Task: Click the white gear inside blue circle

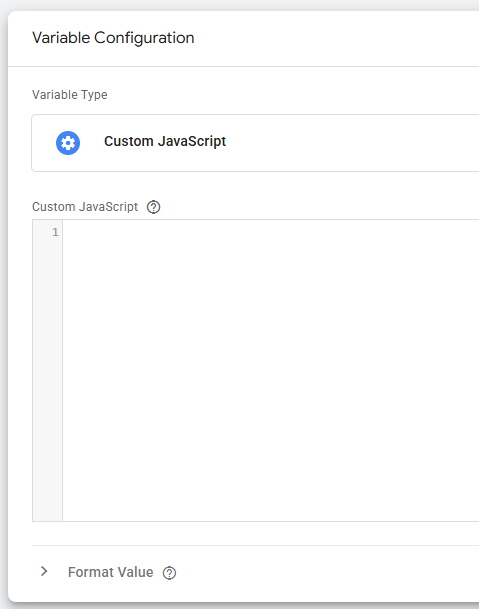Action: click(68, 143)
